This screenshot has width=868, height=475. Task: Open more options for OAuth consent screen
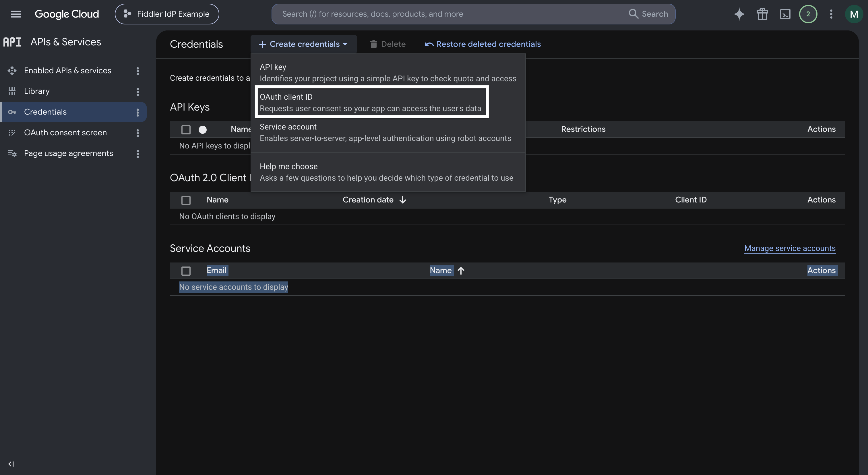point(137,133)
